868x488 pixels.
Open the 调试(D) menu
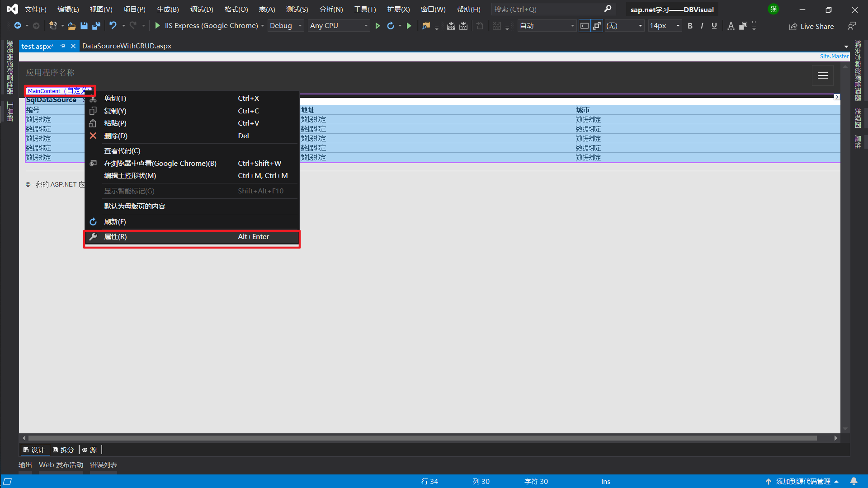pyautogui.click(x=202, y=9)
